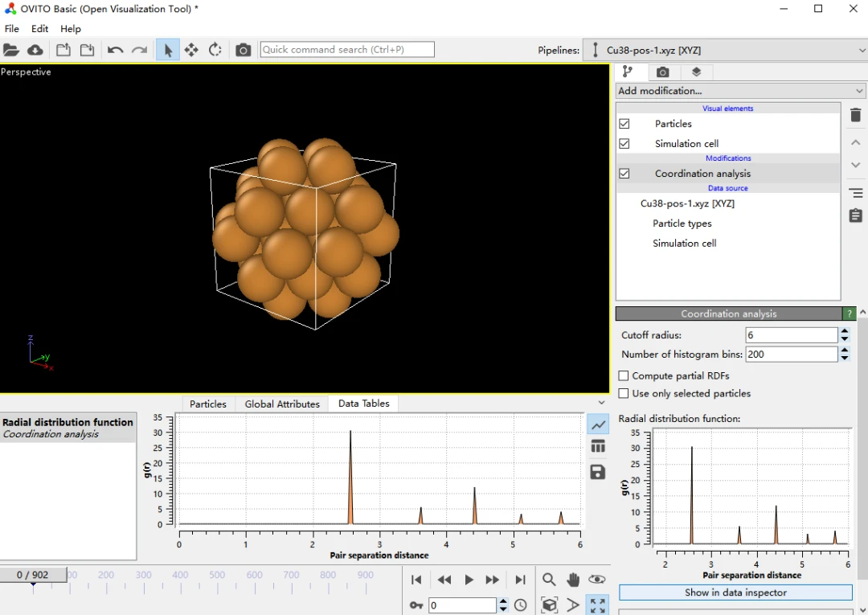This screenshot has height=615, width=868.
Task: Select the Data Tables tab
Action: [364, 404]
